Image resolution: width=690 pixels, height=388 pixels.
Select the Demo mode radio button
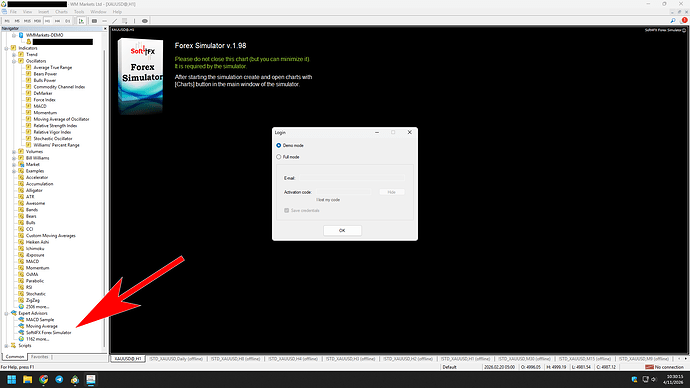[x=279, y=145]
